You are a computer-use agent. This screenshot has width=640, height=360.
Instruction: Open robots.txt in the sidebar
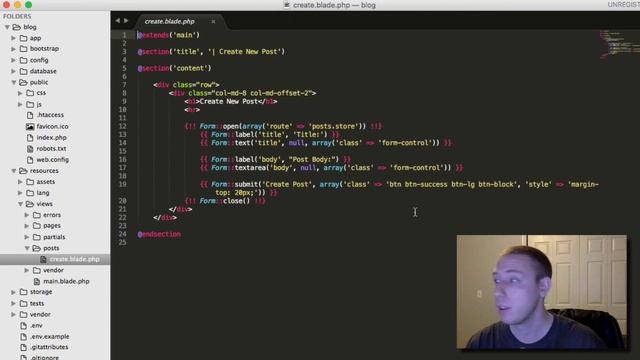tap(51, 149)
